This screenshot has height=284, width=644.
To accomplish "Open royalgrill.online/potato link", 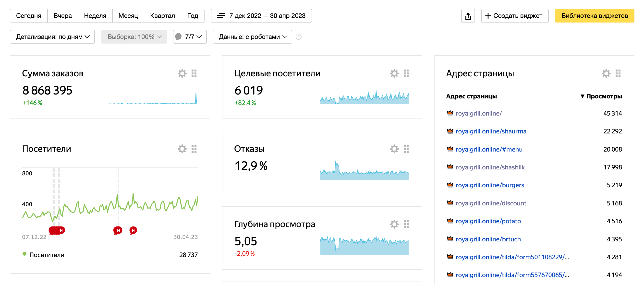I will [488, 221].
